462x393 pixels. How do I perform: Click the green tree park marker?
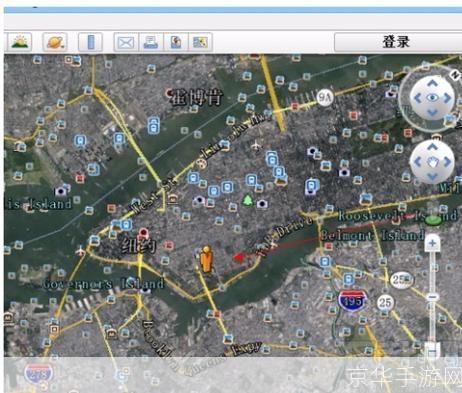(x=247, y=200)
